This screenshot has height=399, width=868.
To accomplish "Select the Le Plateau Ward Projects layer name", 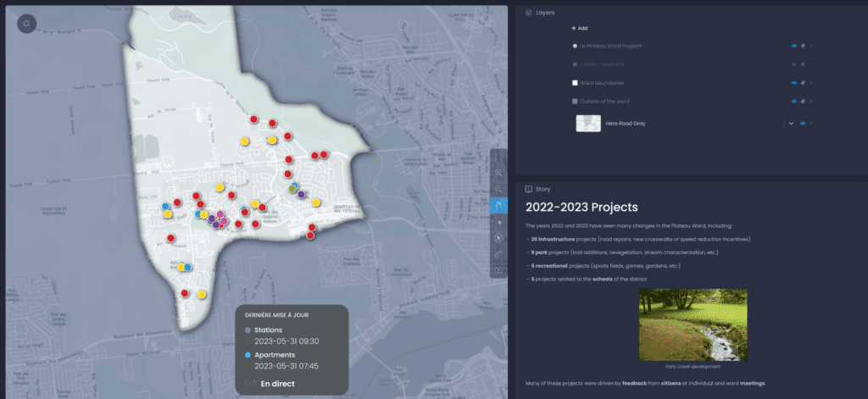I will click(611, 46).
